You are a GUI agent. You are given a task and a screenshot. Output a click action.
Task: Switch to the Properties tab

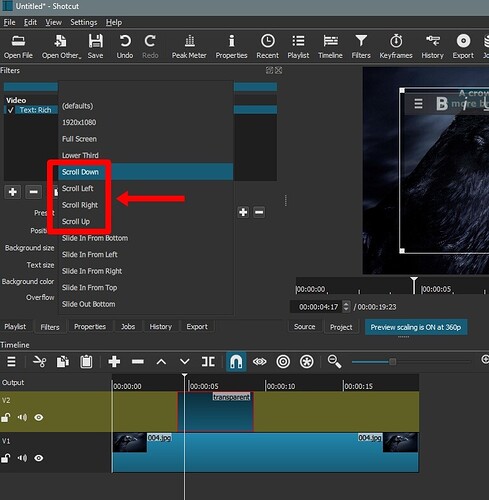tap(90, 327)
